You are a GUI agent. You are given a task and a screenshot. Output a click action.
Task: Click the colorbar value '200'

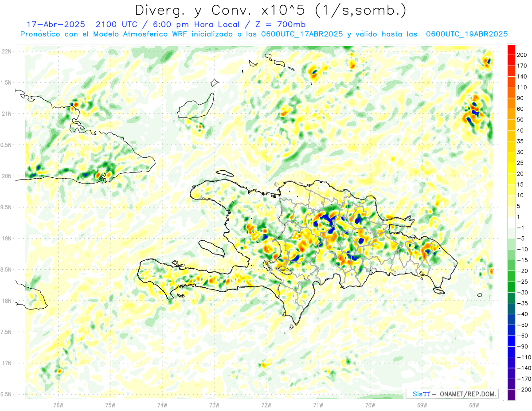(522, 55)
